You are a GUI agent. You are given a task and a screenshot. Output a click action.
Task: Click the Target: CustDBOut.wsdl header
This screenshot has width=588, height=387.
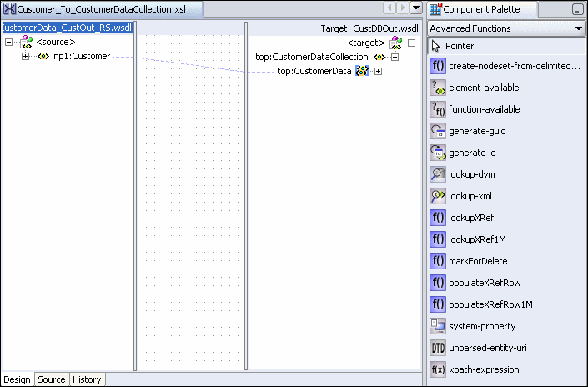[x=369, y=28]
